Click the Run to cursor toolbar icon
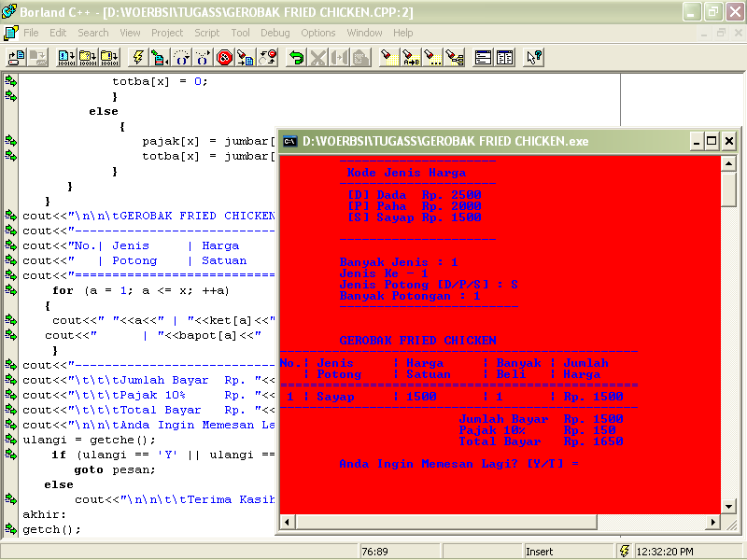This screenshot has width=747, height=560. pyautogui.click(x=159, y=58)
